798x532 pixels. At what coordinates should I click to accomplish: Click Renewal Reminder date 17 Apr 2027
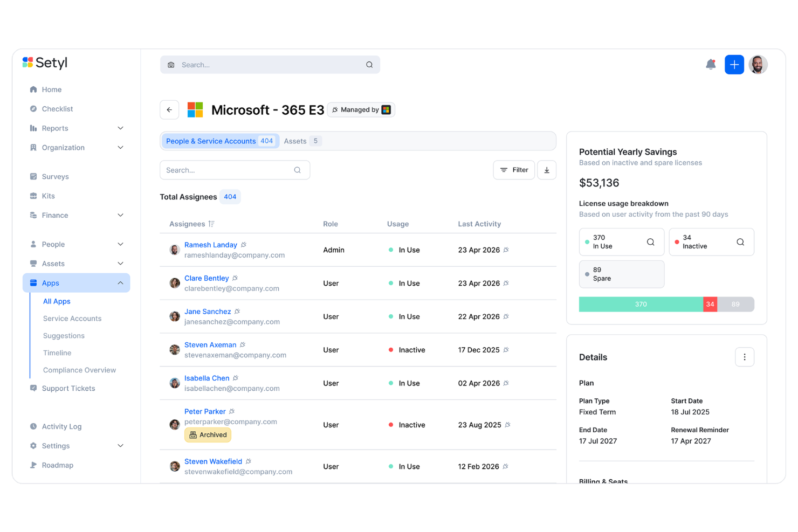(691, 441)
